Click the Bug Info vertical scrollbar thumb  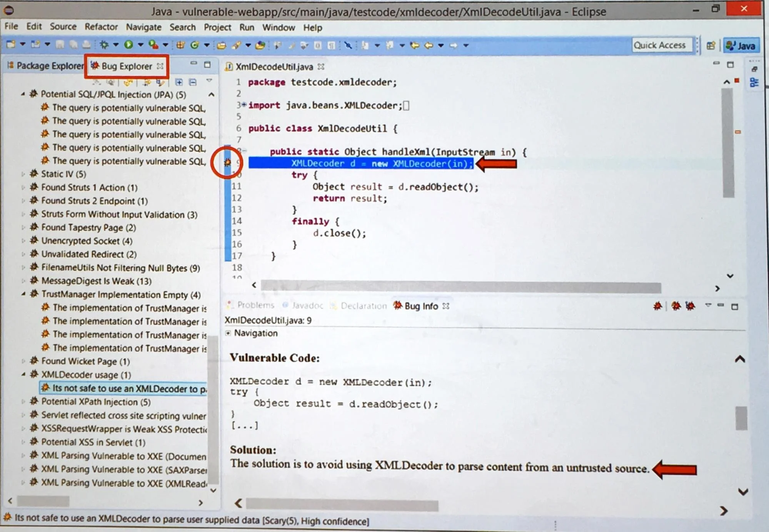[741, 418]
